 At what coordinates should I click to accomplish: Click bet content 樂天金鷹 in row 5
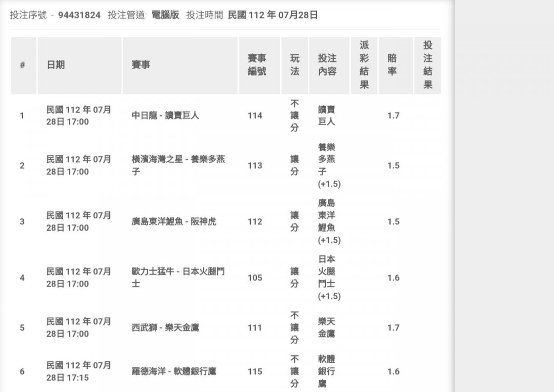pos(326,328)
